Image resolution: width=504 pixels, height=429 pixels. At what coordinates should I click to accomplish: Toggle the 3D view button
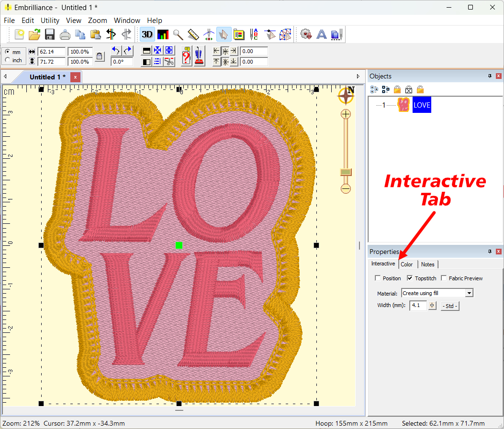pyautogui.click(x=147, y=34)
